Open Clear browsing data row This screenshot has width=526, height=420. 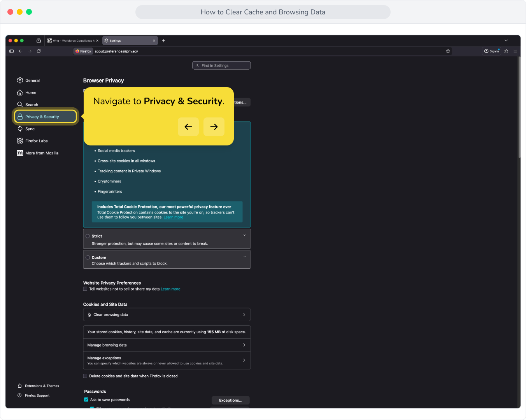coord(167,315)
